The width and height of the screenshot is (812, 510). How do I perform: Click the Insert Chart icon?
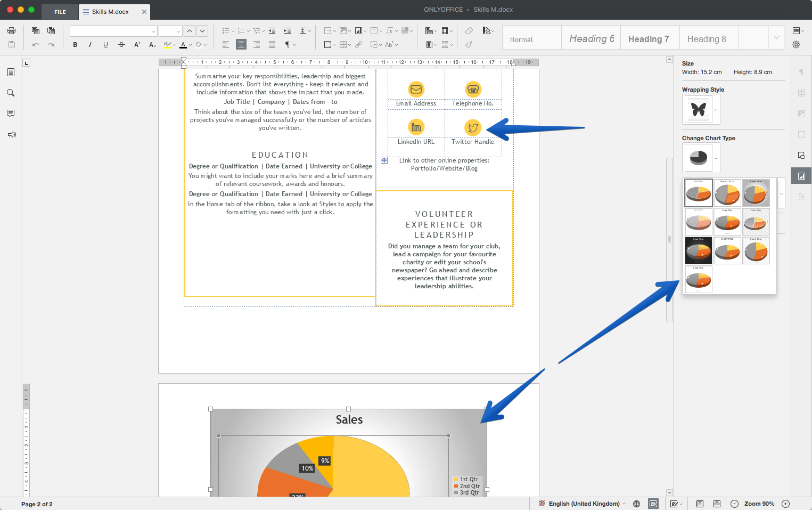click(359, 31)
